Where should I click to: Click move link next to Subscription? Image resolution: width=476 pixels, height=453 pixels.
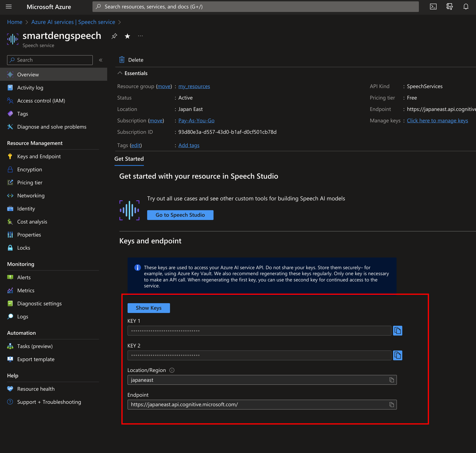(156, 120)
